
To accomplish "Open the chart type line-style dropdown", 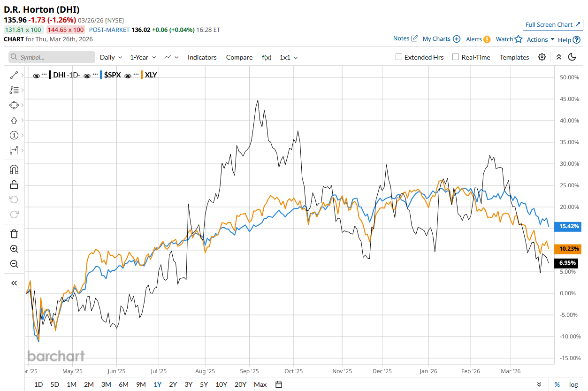I will (x=171, y=57).
